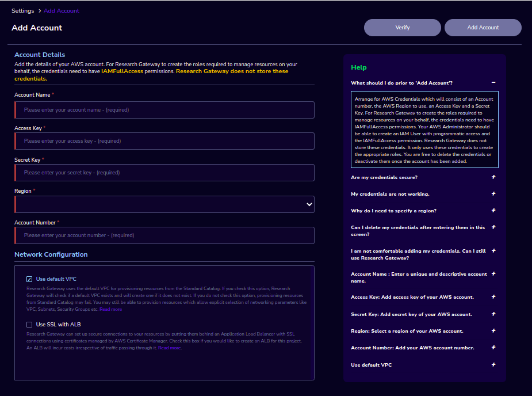Viewport: 532px width, 396px height.
Task: Uncheck Use default VPC checkbox
Action: click(29, 279)
